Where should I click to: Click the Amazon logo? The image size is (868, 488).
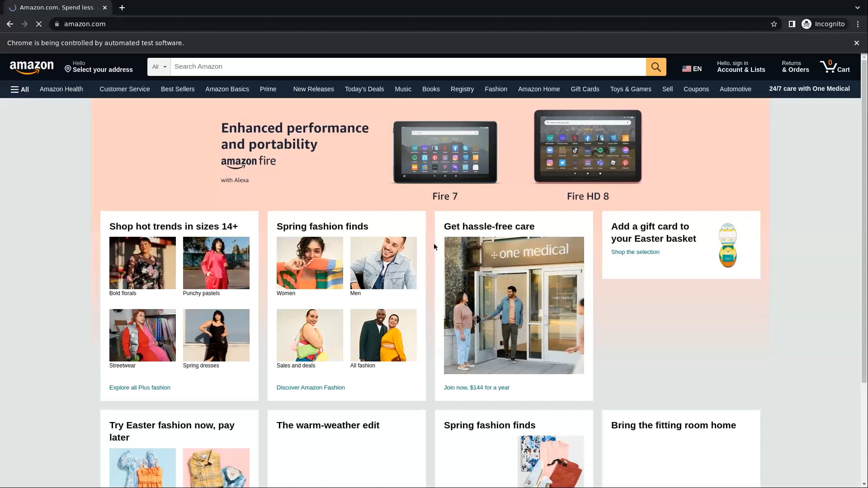click(32, 67)
